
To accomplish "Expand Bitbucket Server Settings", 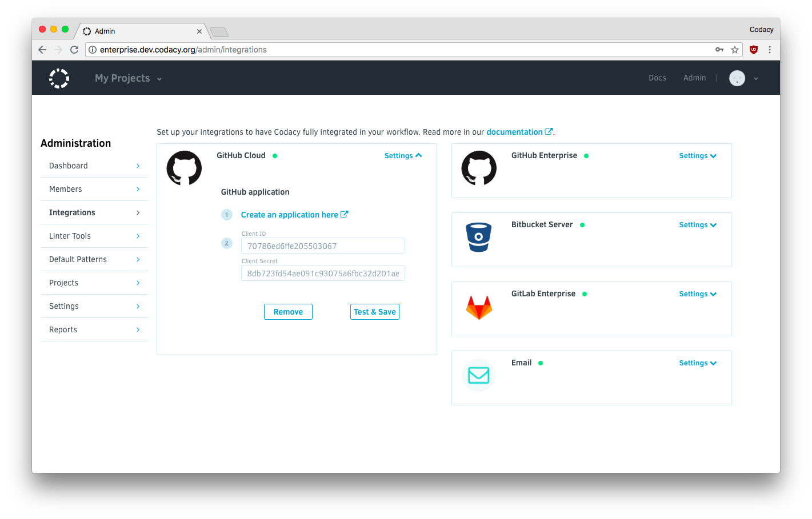I will (x=698, y=225).
